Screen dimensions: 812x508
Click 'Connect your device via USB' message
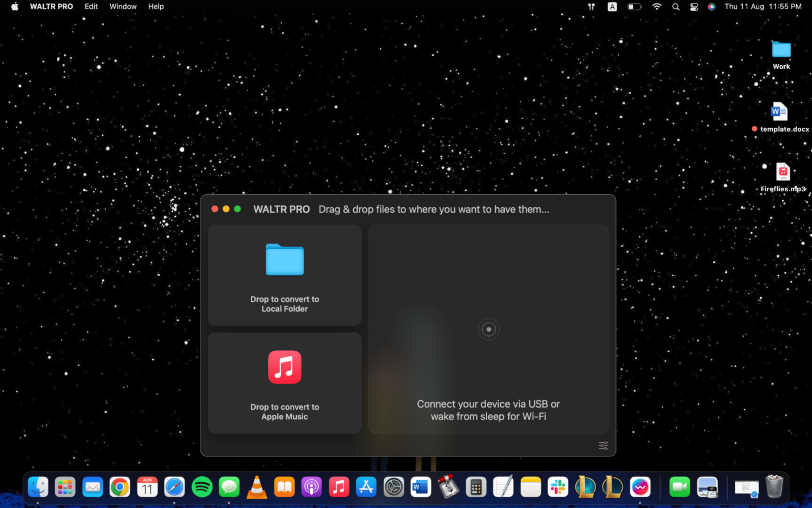[x=488, y=410]
